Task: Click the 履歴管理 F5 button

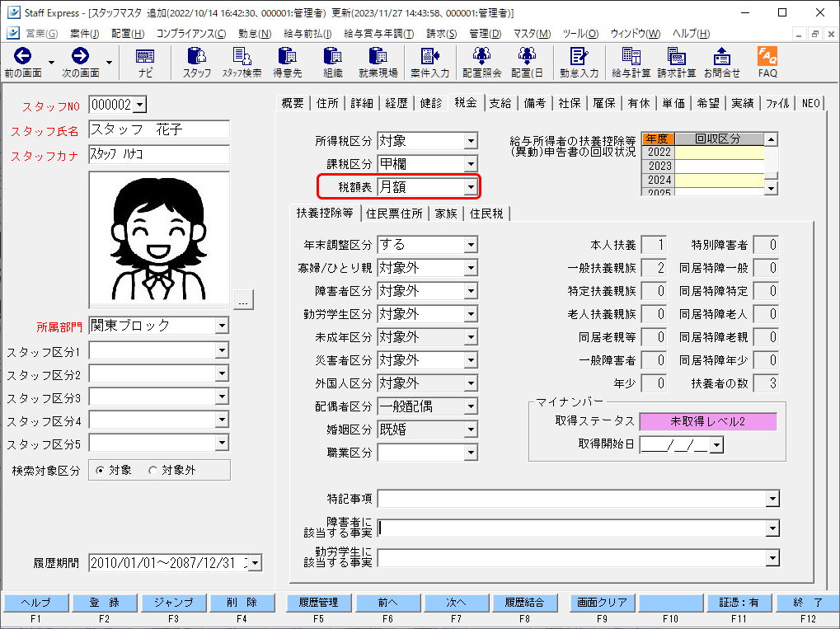Action: click(x=318, y=603)
